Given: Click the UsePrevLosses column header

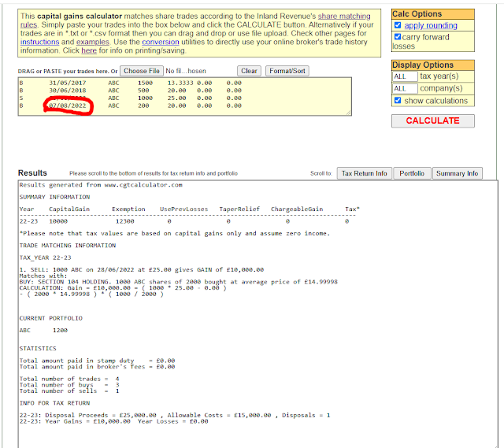Looking at the screenshot, I should [183, 209].
